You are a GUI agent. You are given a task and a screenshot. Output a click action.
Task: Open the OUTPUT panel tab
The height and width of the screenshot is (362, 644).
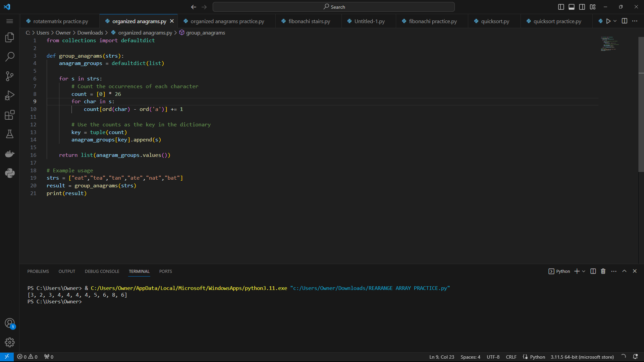[67, 271]
